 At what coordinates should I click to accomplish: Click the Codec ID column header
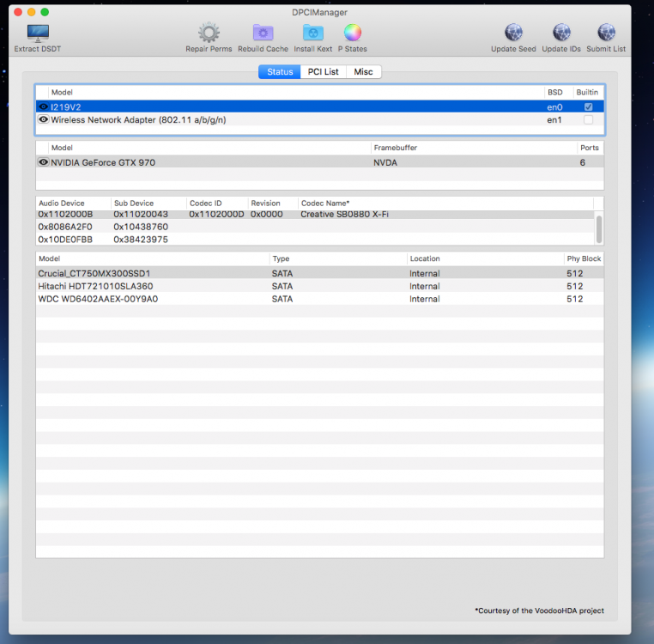coord(217,204)
